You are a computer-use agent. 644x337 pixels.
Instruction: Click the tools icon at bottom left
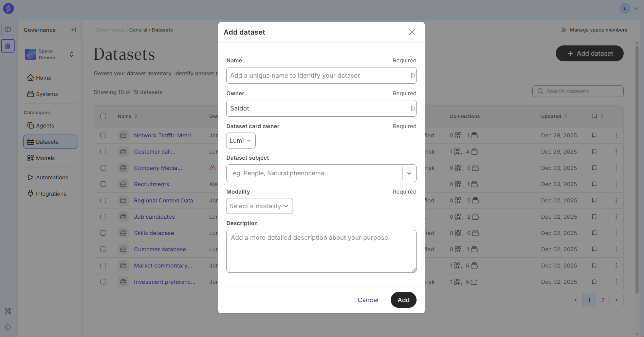tap(8, 311)
